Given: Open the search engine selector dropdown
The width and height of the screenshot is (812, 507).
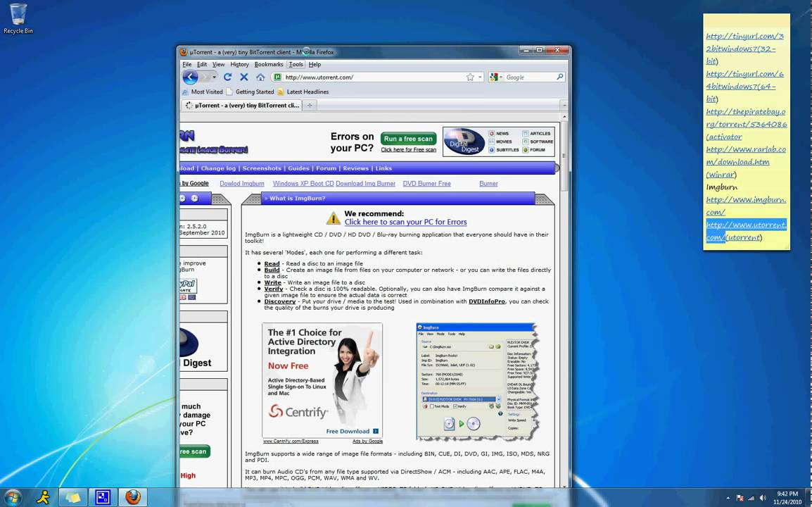Looking at the screenshot, I should pos(501,77).
